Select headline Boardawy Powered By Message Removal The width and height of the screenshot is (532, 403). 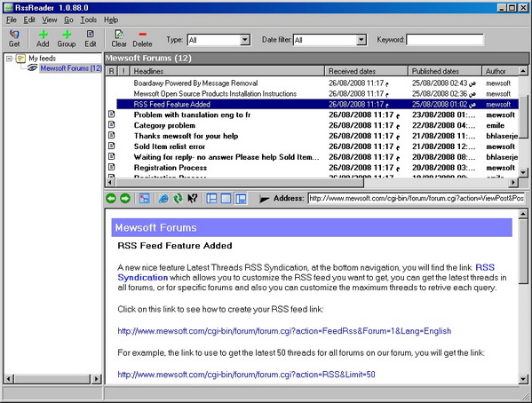(195, 83)
